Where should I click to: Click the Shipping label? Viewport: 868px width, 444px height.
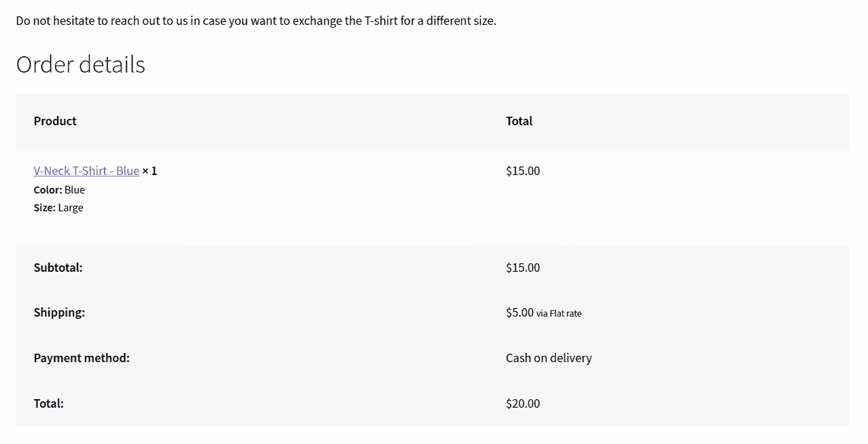tap(59, 312)
